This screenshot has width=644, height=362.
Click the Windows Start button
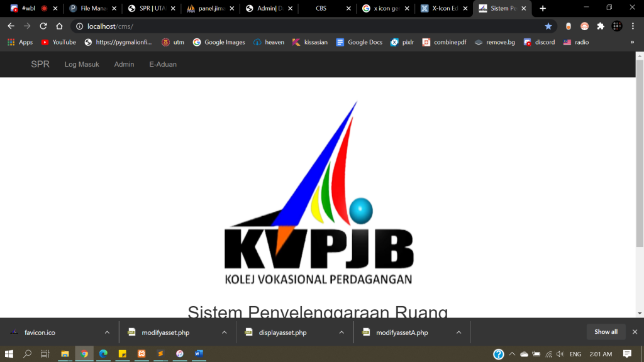tap(9, 354)
